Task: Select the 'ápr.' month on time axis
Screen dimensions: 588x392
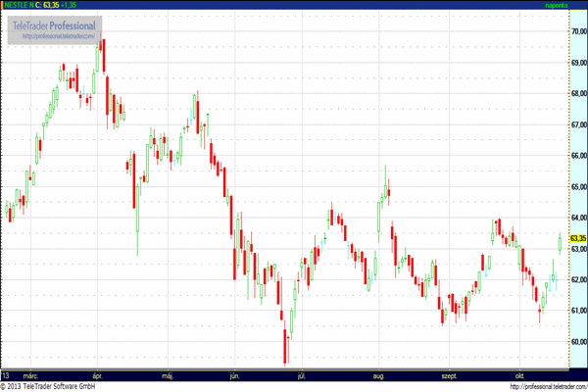Action: [x=97, y=375]
